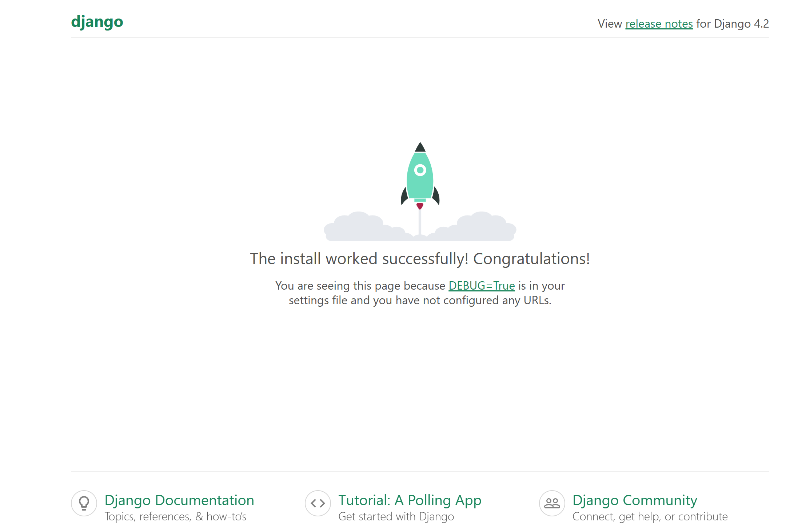Viewport: 790px width, 532px height.
Task: Click 'for Django 4.2' header text
Action: [x=733, y=24]
